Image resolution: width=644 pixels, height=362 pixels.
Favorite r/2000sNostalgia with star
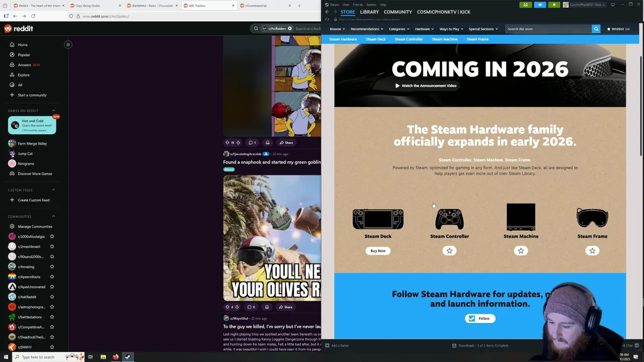pyautogui.click(x=52, y=236)
